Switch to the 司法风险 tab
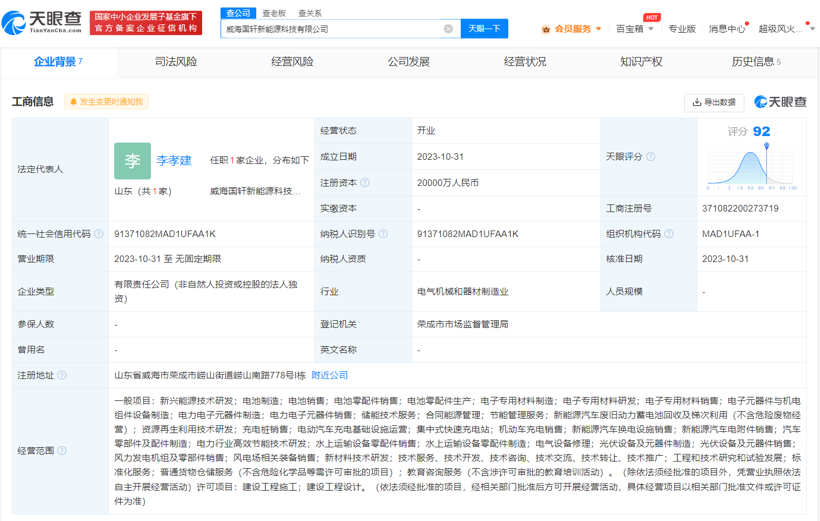Image resolution: width=820 pixels, height=521 pixels. coord(176,62)
